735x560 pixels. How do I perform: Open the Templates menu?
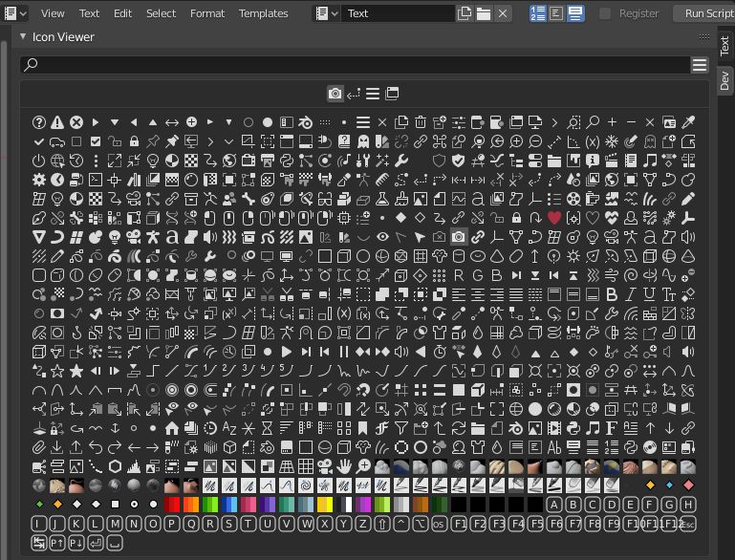coord(263,13)
